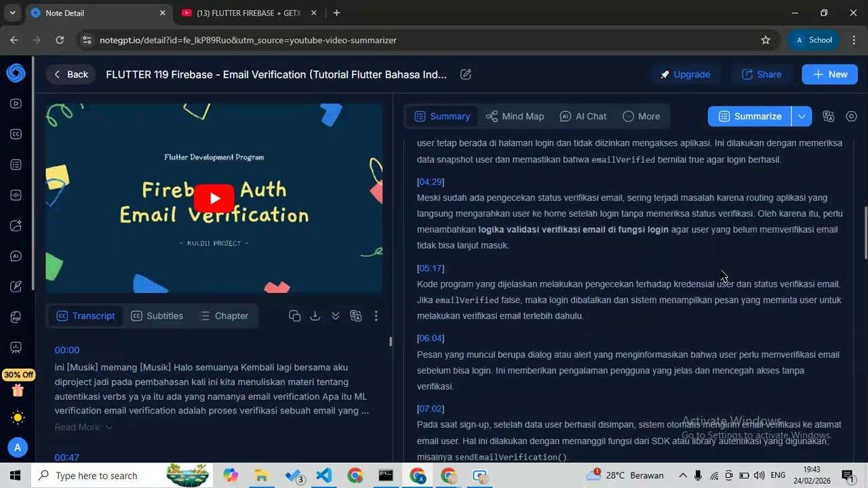The image size is (868, 488).
Task: Jump to transcript timestamp 00:00
Action: click(67, 350)
